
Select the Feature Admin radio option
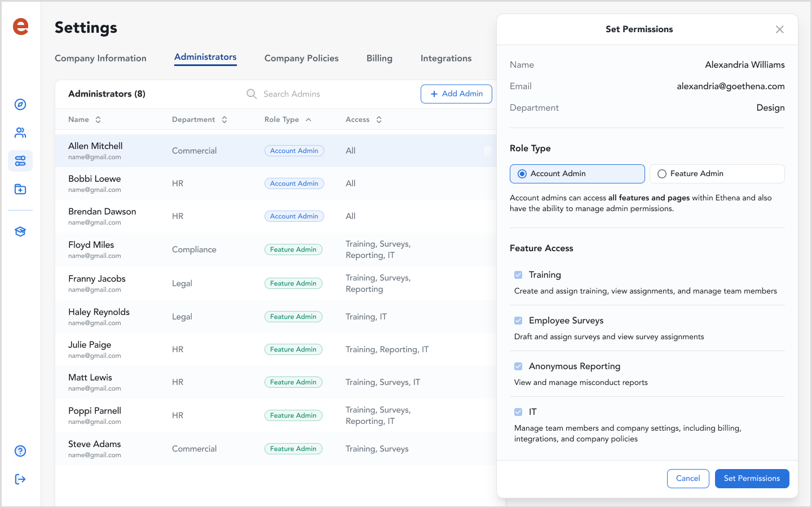pyautogui.click(x=717, y=174)
